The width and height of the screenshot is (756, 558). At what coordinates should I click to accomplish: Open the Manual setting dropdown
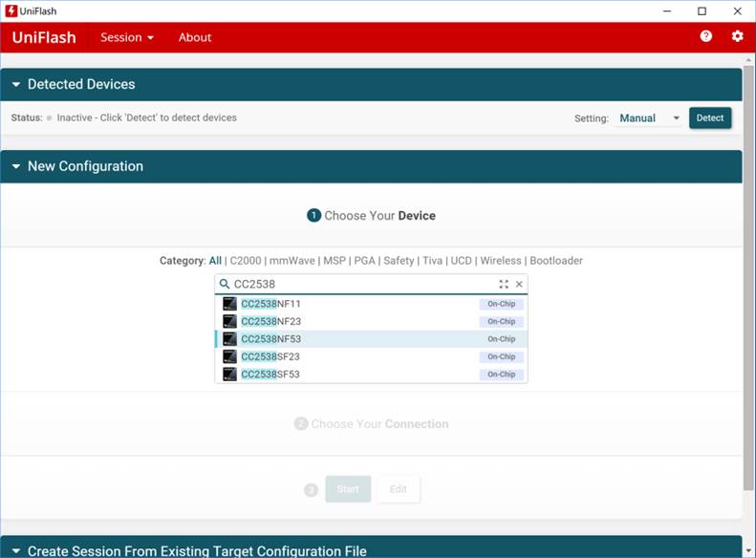[649, 118]
